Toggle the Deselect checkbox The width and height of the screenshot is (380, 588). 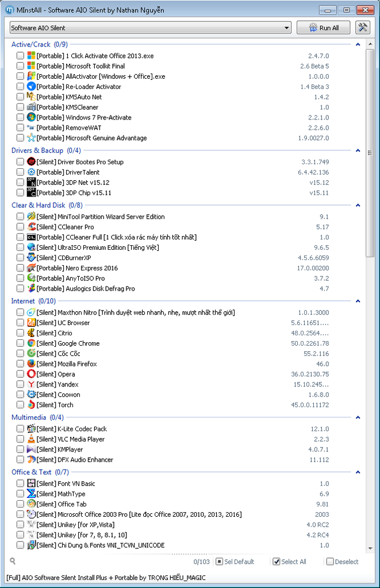(x=330, y=562)
